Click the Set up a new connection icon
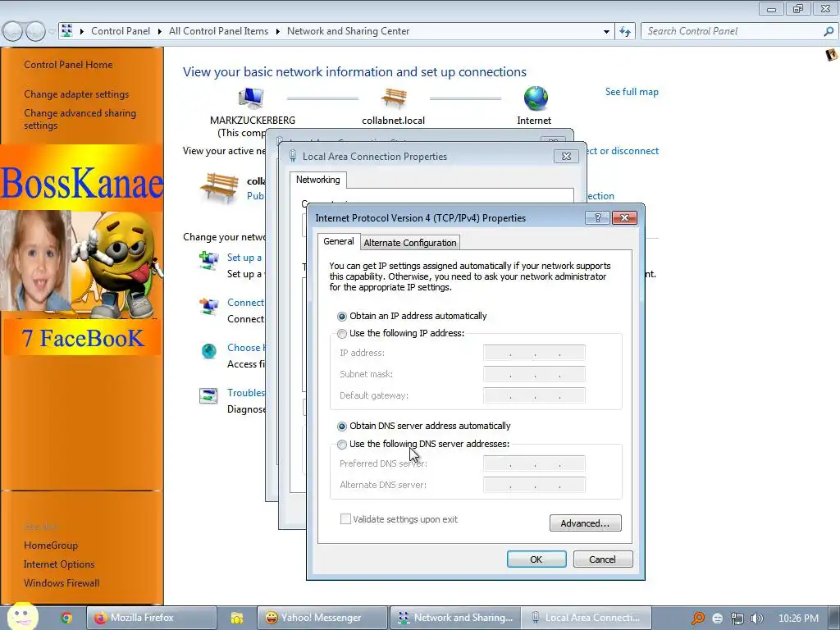 [208, 260]
